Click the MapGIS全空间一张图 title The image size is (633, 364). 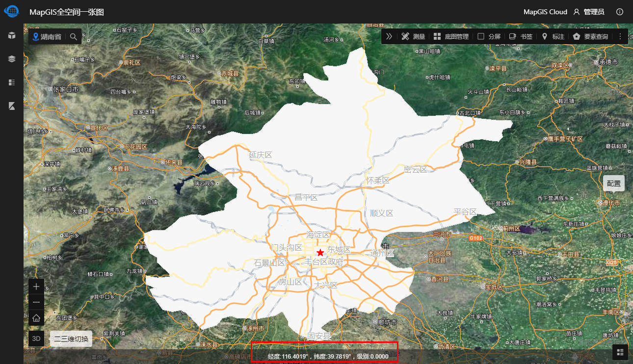[67, 12]
